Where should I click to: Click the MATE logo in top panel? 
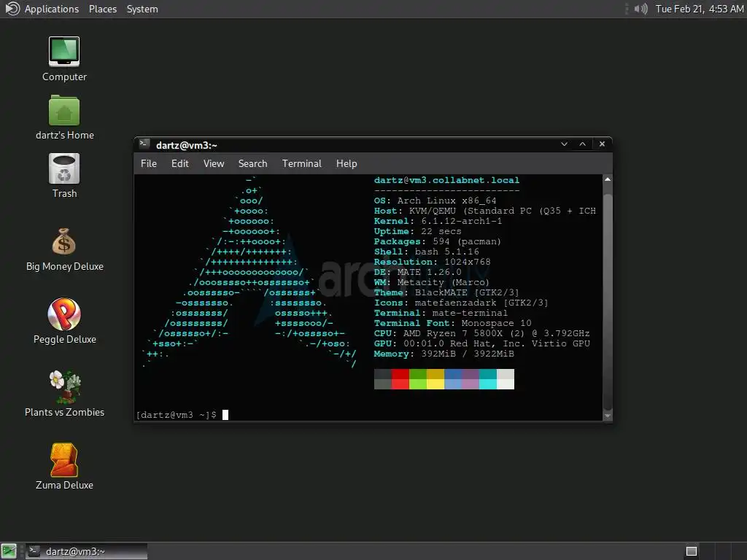pyautogui.click(x=12, y=9)
